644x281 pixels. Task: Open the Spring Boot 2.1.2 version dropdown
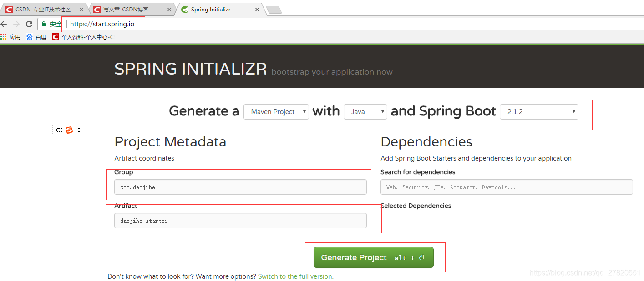539,112
